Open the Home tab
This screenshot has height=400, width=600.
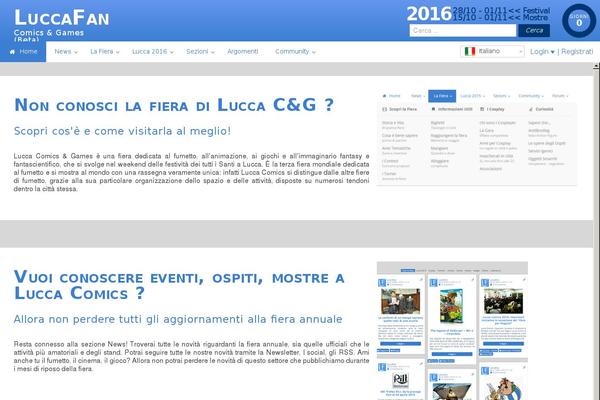pyautogui.click(x=23, y=52)
